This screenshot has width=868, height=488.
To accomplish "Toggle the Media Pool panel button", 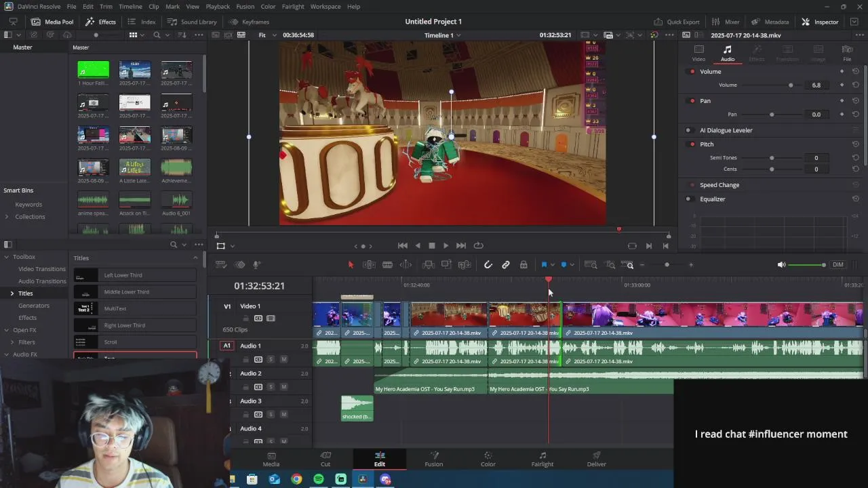I will [52, 22].
